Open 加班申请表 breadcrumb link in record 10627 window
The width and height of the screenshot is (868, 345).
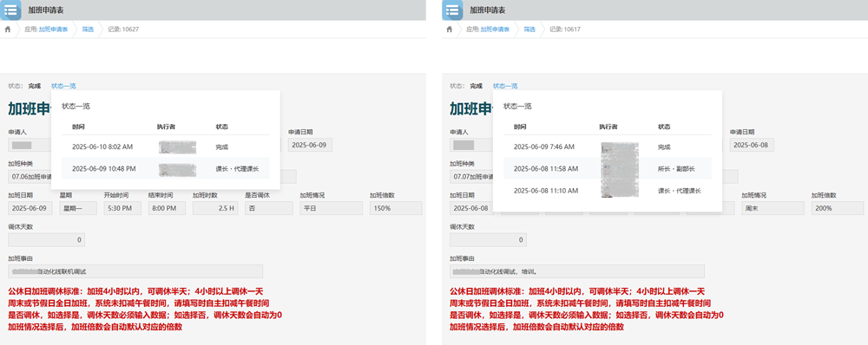(53, 29)
